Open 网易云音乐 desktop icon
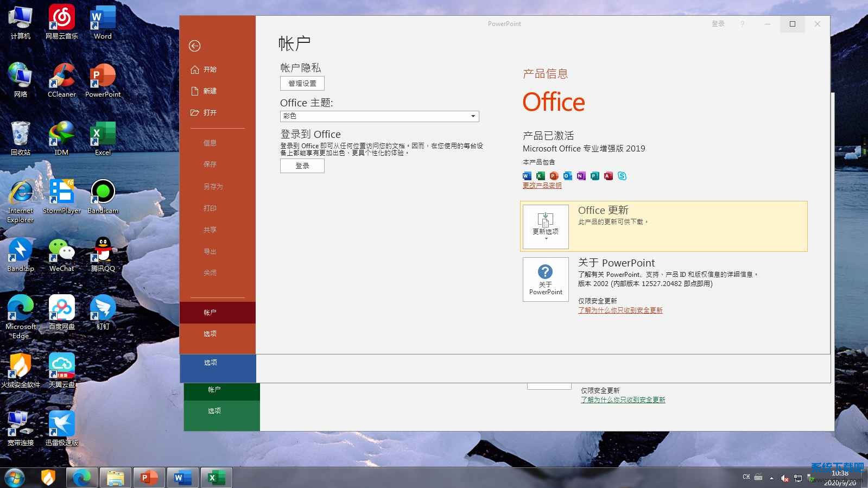Image resolution: width=868 pixels, height=488 pixels. (x=62, y=22)
